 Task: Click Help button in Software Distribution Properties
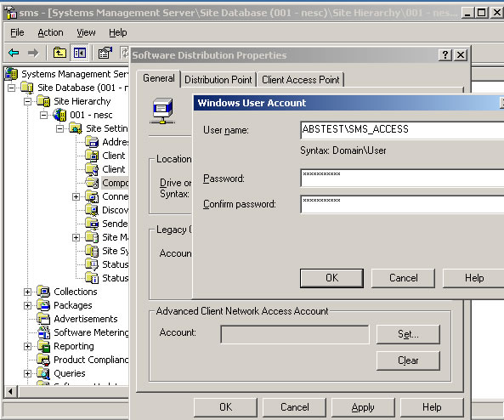(432, 407)
